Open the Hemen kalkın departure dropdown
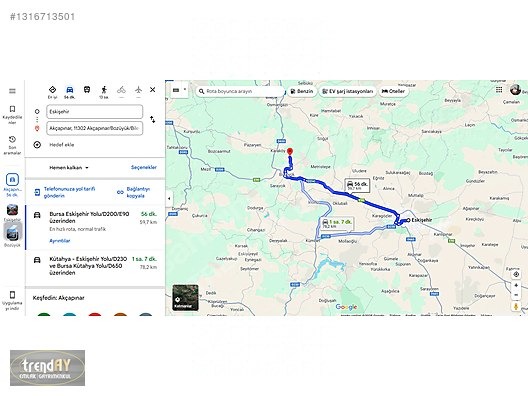This screenshot has height=396, width=528. click(x=69, y=168)
